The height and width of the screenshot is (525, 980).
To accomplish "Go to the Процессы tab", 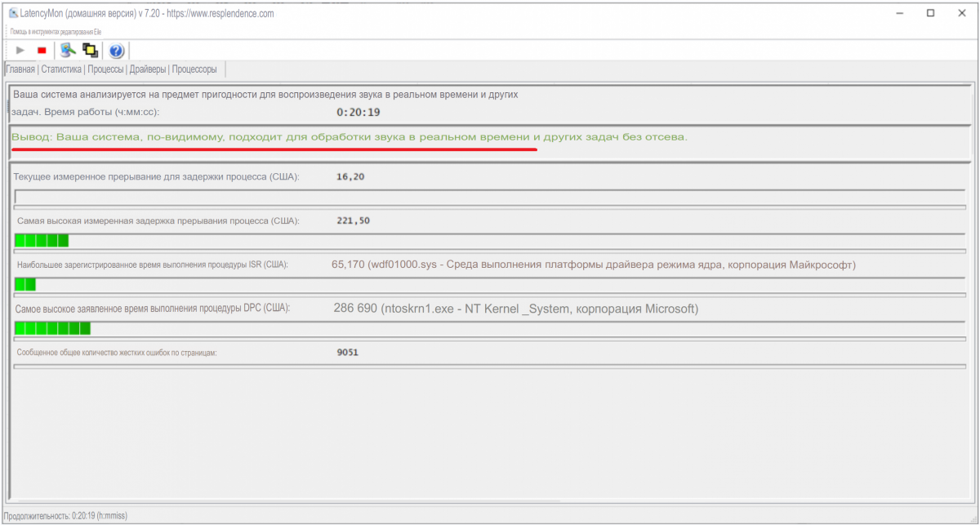I will (x=105, y=69).
